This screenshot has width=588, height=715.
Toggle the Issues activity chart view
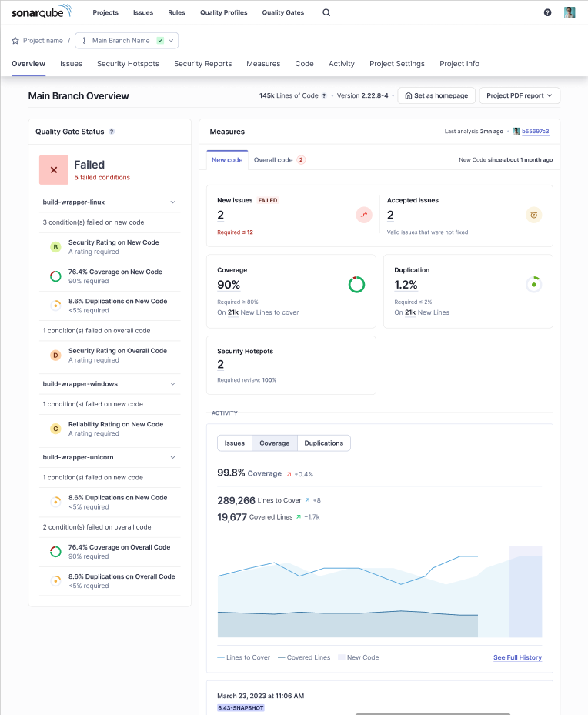pos(234,443)
